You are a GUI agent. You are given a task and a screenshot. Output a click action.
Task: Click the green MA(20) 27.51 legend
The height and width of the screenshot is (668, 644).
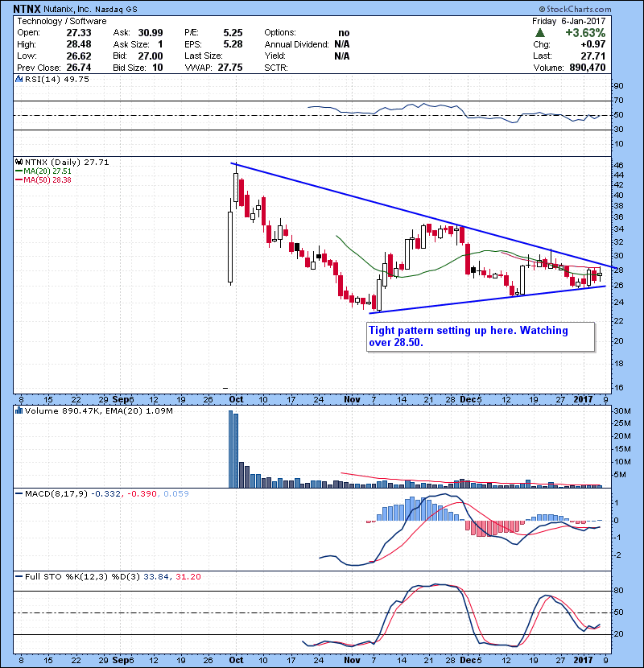pyautogui.click(x=43, y=171)
